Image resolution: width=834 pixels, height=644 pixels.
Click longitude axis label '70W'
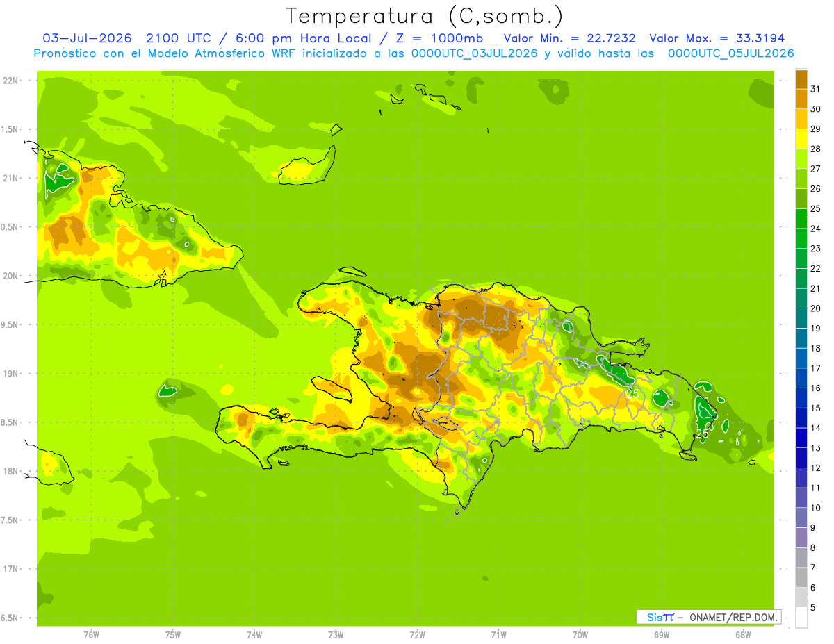580,635
